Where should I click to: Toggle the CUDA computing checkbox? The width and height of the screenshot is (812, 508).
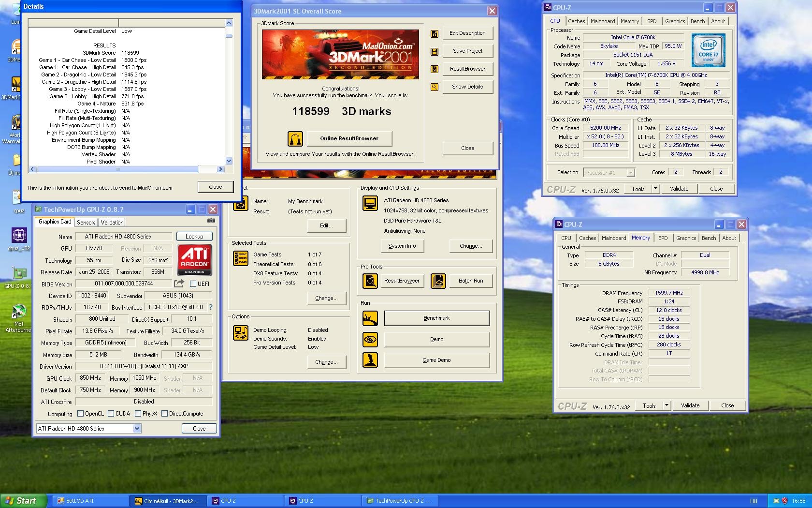coord(111,414)
